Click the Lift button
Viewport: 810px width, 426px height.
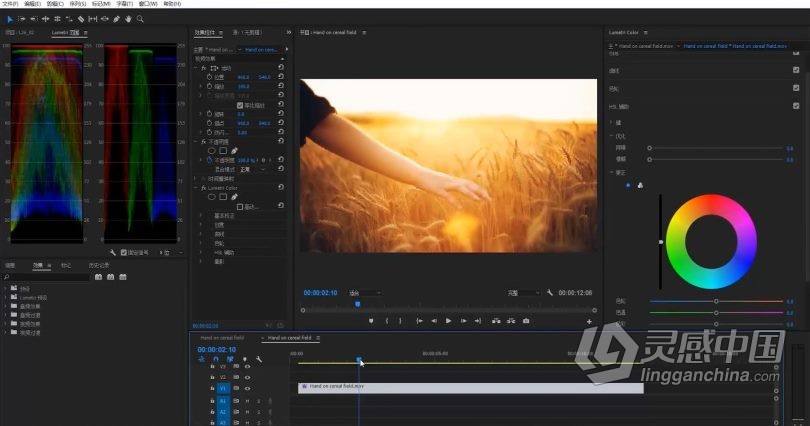pyautogui.click(x=496, y=321)
